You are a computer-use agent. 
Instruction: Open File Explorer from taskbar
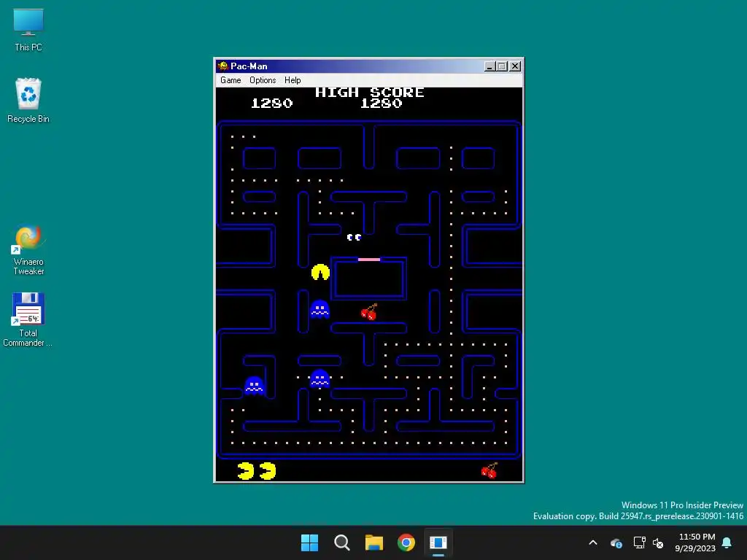(374, 542)
